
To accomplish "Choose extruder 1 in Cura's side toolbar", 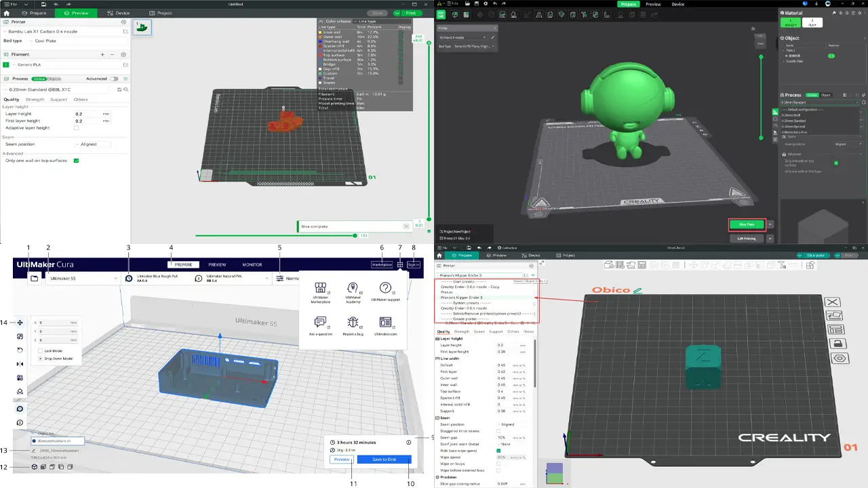I will pyautogui.click(x=20, y=409).
